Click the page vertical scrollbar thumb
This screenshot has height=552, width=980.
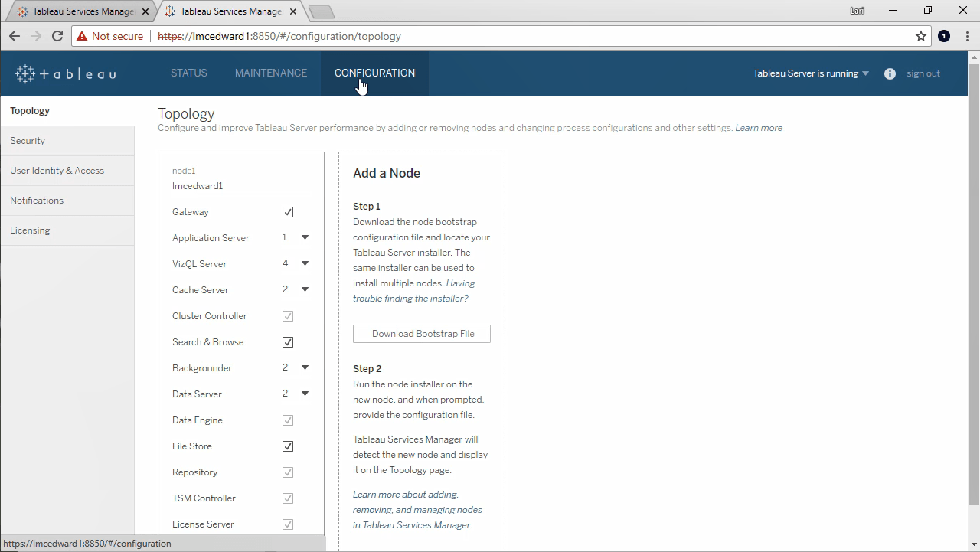pyautogui.click(x=974, y=283)
